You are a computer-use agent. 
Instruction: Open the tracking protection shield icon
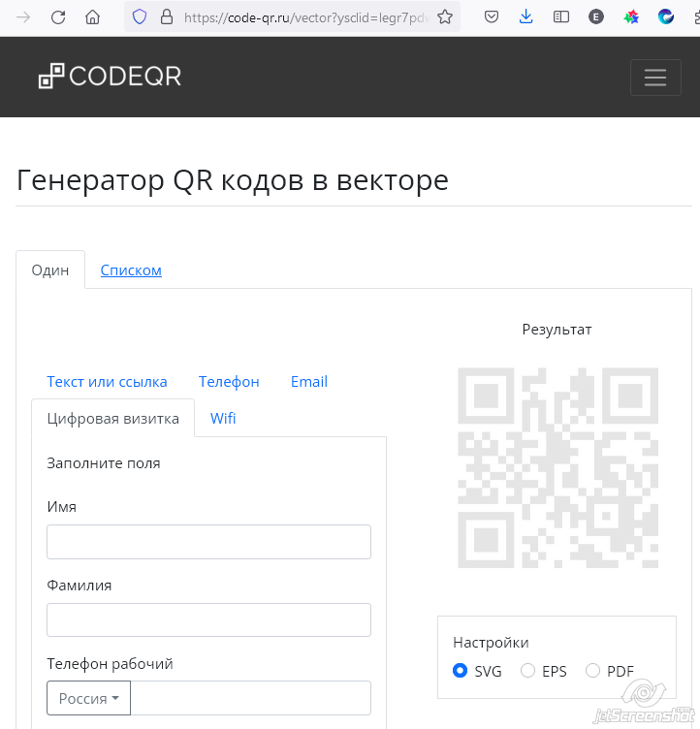coord(140,17)
